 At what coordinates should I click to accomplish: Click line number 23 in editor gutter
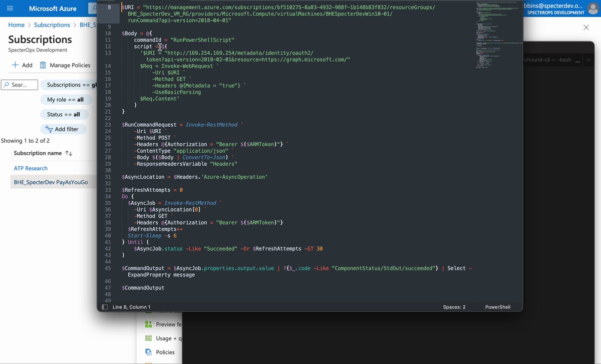point(108,125)
